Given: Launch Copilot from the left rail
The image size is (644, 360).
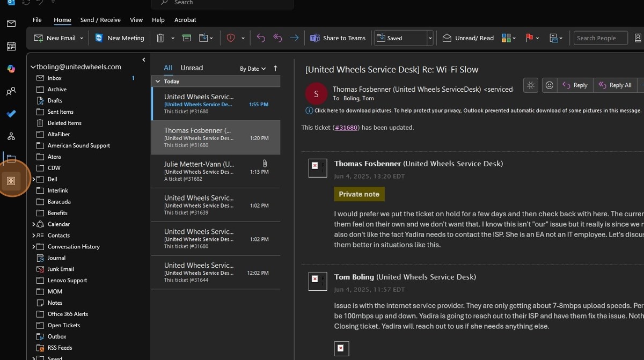Looking at the screenshot, I should click(x=11, y=69).
